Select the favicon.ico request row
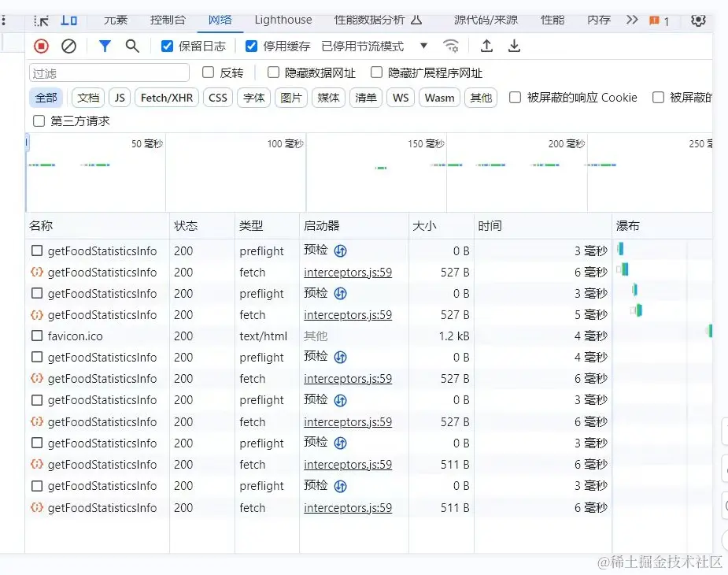The image size is (728, 575). point(368,336)
